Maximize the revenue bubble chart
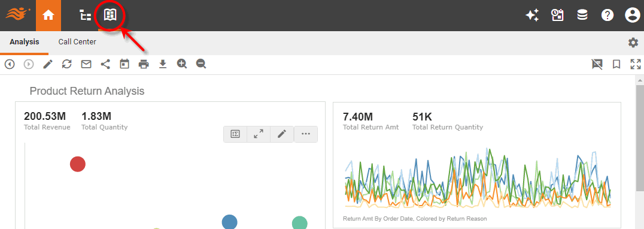Image resolution: width=644 pixels, height=229 pixels. pyautogui.click(x=259, y=134)
